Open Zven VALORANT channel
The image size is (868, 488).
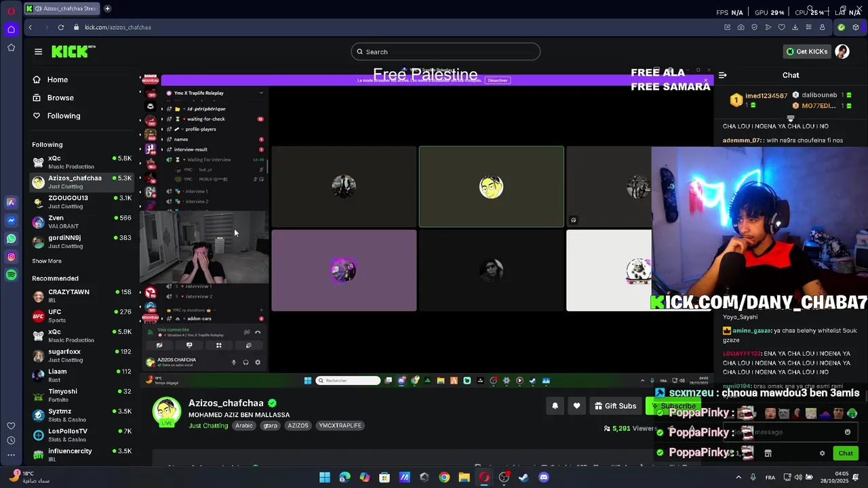coord(81,222)
